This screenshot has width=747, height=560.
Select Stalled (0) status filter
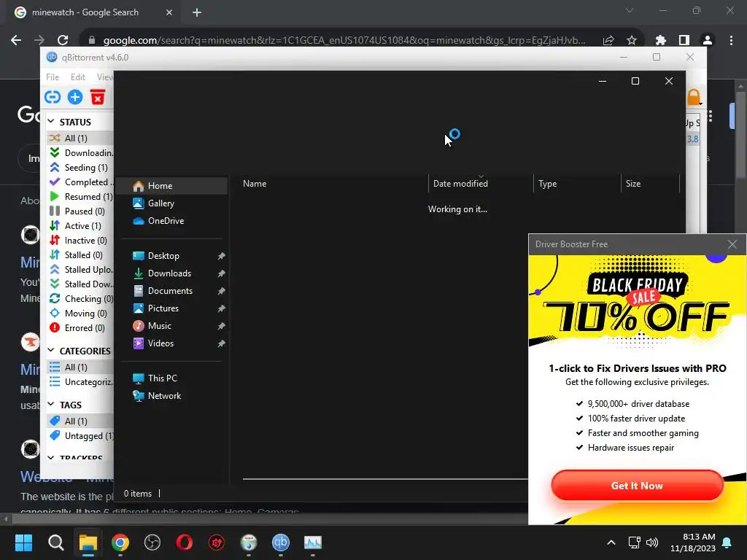[80, 255]
